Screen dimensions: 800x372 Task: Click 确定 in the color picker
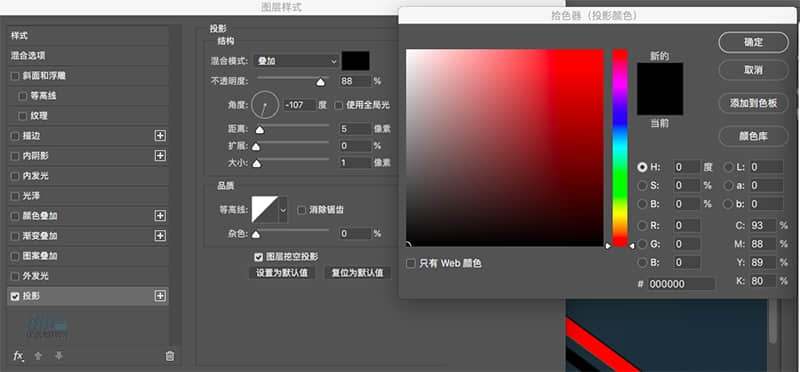(754, 42)
